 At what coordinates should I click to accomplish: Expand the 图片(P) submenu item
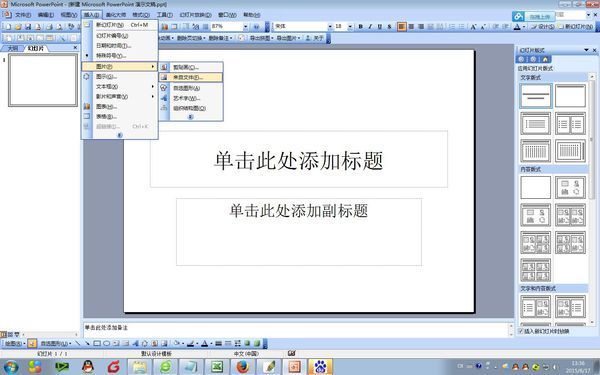(x=120, y=67)
